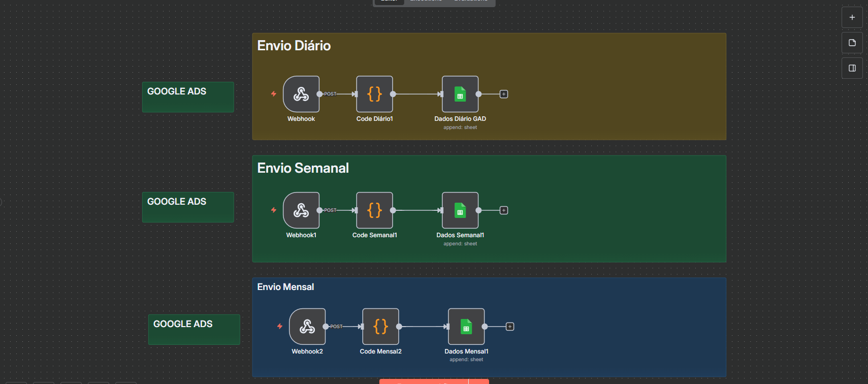This screenshot has height=384, width=868.
Task: Select the Dados Mensal1 sheets node
Action: click(x=466, y=327)
